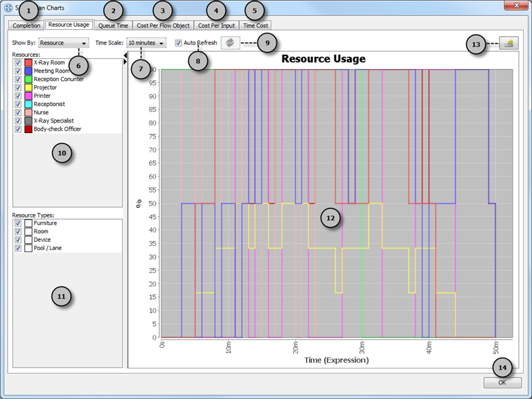Click the pink Nurse color swatch
The width and height of the screenshot is (532, 399).
pos(28,112)
